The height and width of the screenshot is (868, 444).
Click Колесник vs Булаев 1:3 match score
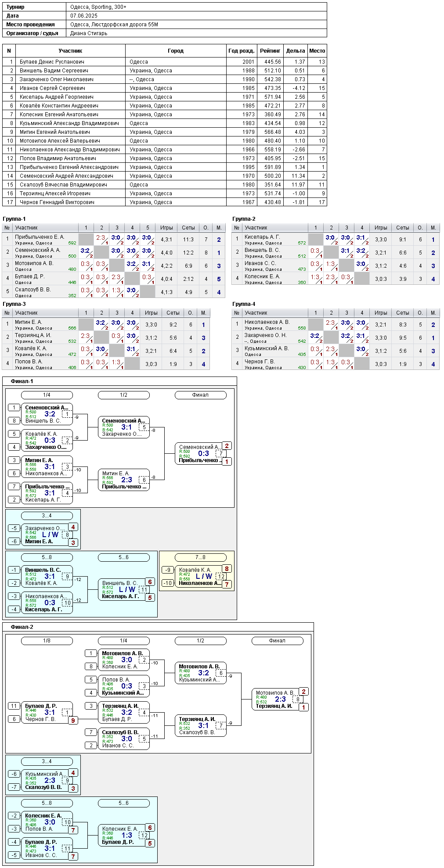pyautogui.click(x=126, y=835)
